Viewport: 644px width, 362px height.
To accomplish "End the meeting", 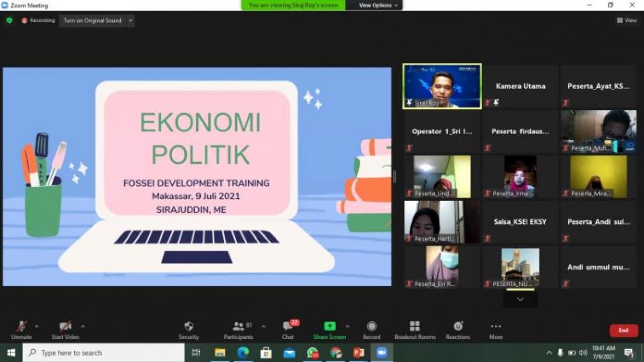I will coord(623,330).
